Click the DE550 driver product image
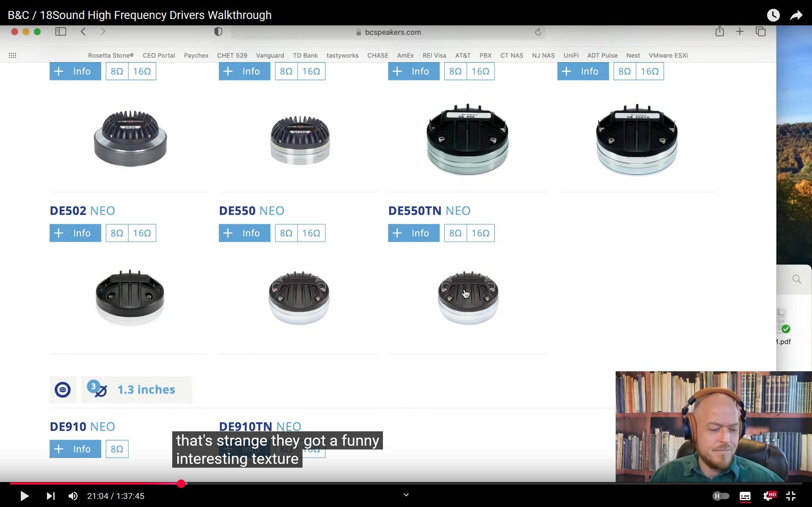812x507 pixels. coord(299,297)
